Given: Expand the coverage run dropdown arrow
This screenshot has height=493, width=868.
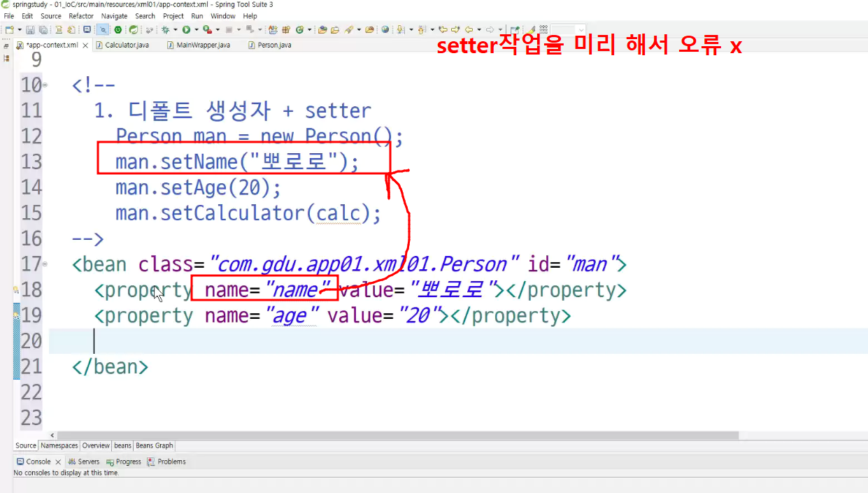Looking at the screenshot, I should click(218, 29).
